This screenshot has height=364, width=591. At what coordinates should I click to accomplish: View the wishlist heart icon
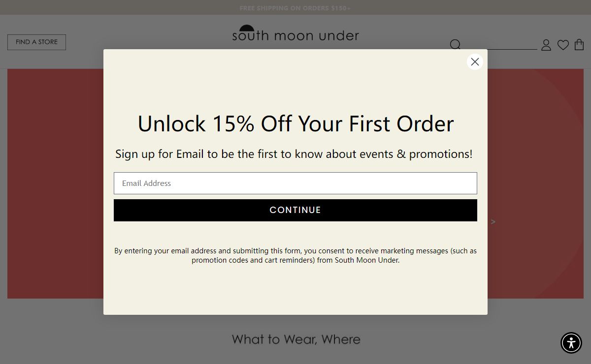(x=563, y=45)
